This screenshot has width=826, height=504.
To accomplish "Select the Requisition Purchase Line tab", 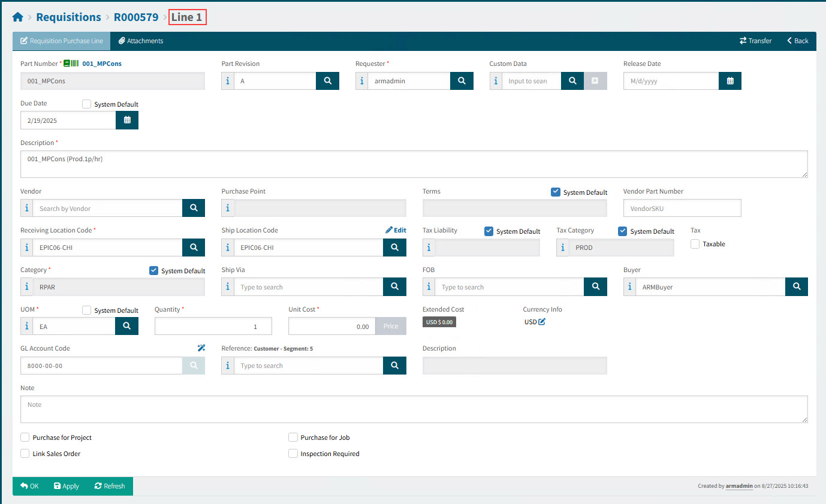I will coord(61,41).
